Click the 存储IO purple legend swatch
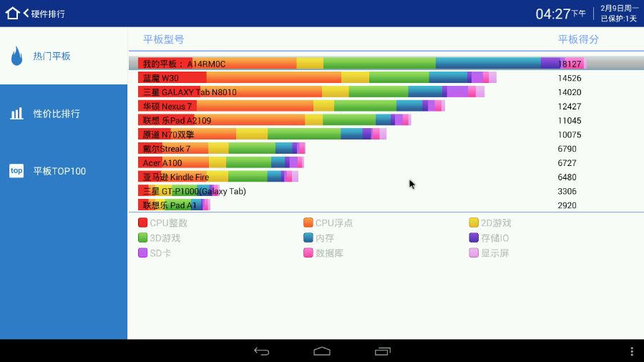This screenshot has width=644, height=362. 474,238
